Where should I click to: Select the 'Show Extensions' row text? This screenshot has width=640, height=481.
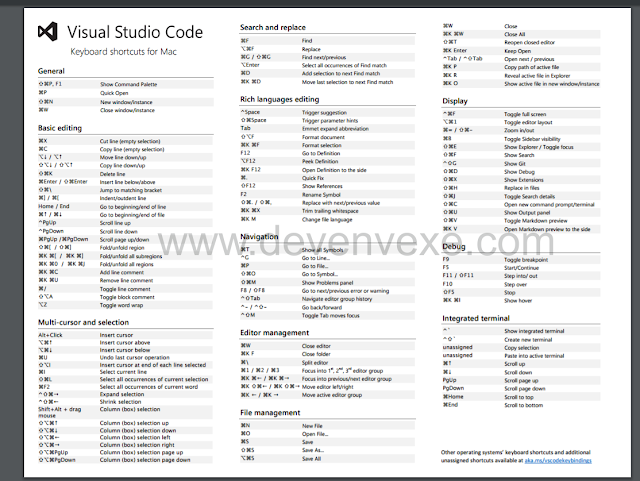524,180
